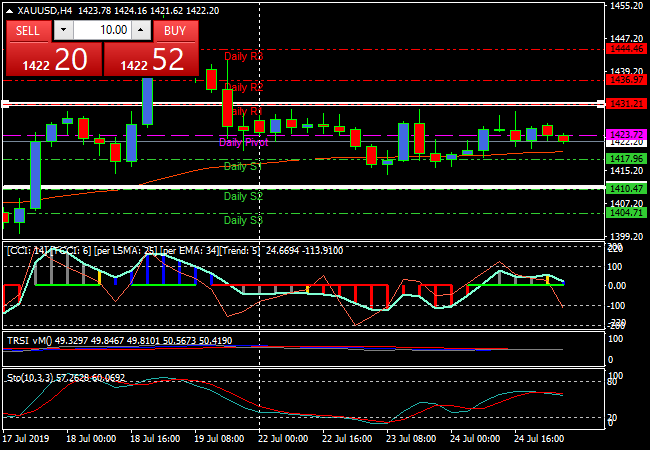The height and width of the screenshot is (450, 650).
Task: Click the 1422 52 buy price tile
Action: pyautogui.click(x=151, y=60)
